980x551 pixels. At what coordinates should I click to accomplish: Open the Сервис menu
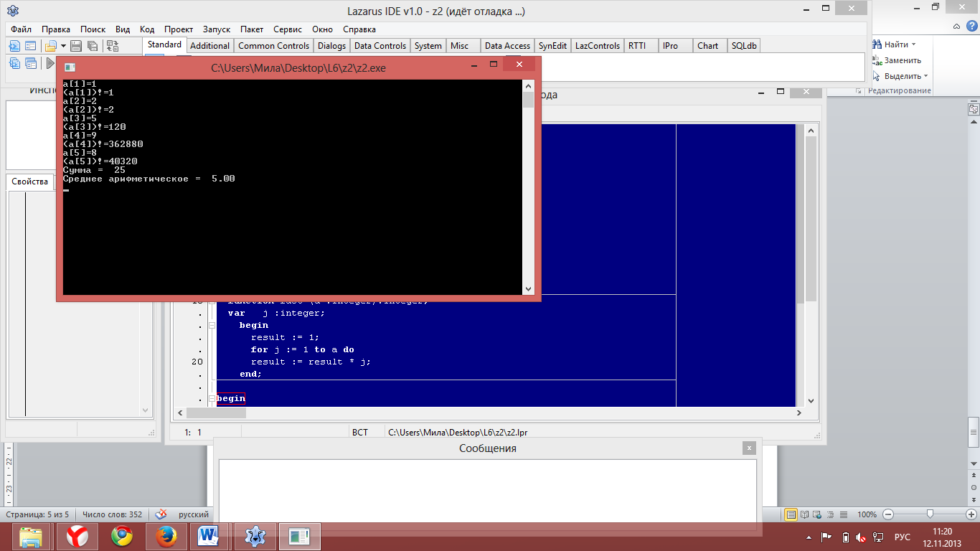288,29
